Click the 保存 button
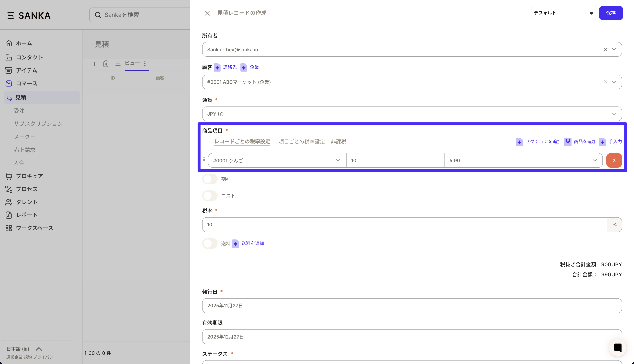634x364 pixels. tap(611, 13)
